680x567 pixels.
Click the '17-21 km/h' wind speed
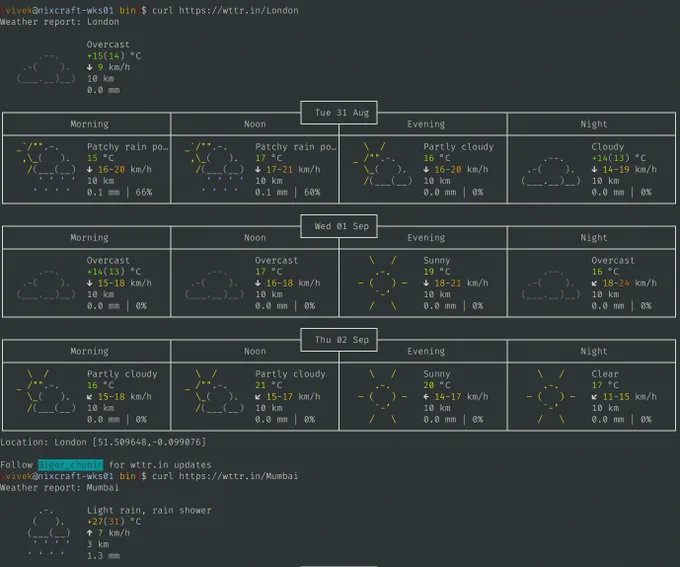(x=288, y=169)
